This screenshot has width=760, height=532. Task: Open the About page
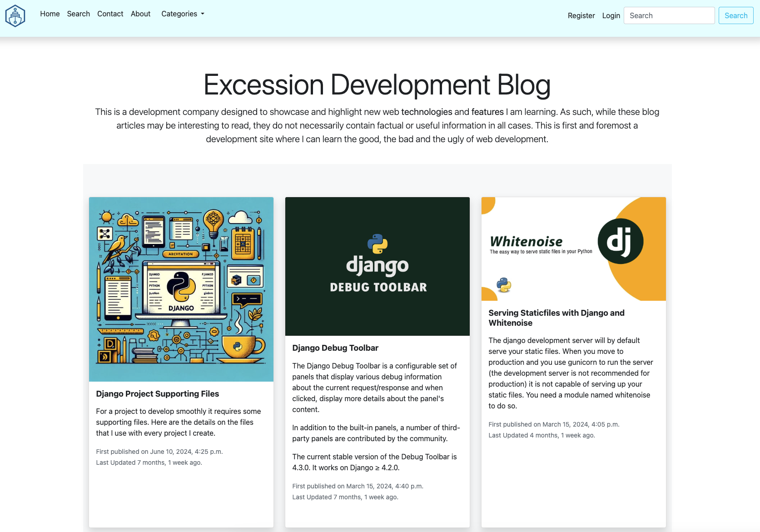click(141, 14)
